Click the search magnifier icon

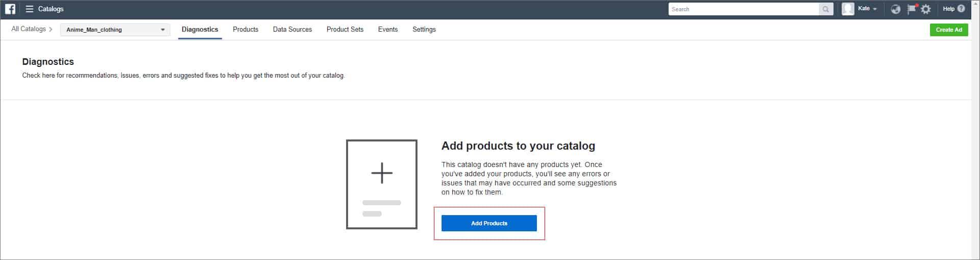[825, 9]
